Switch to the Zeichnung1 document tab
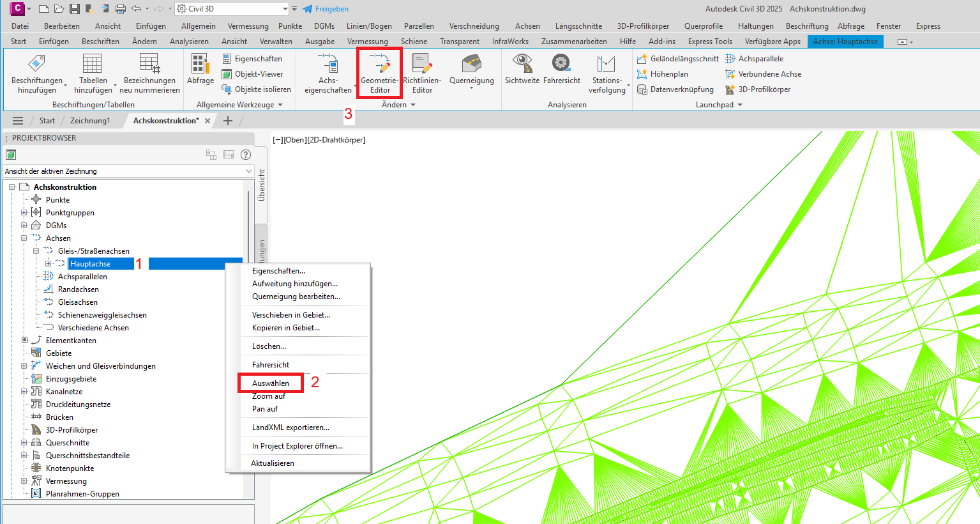The image size is (980, 524). [x=90, y=121]
